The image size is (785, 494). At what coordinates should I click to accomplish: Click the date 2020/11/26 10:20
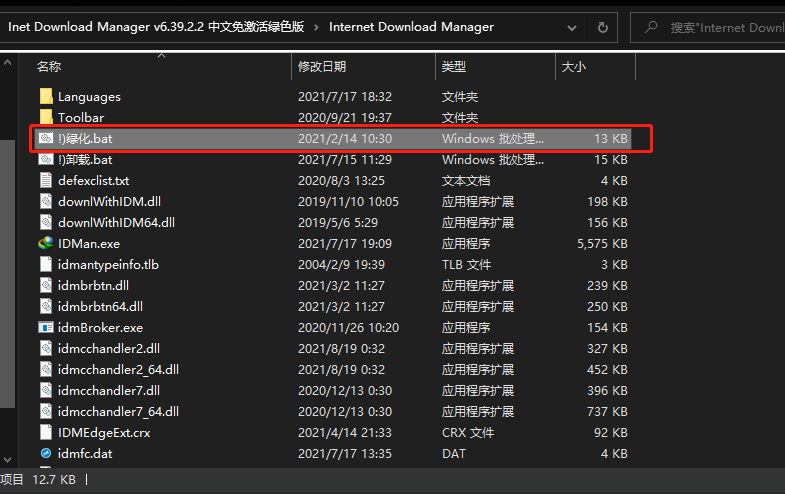[x=348, y=328]
